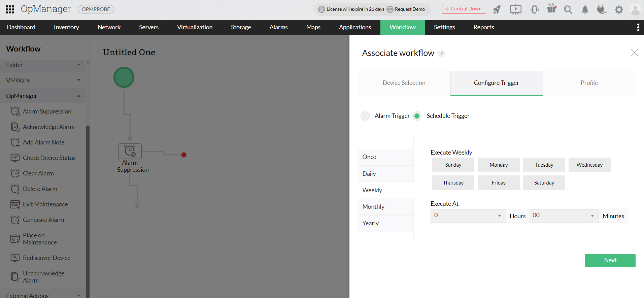
Task: Open the Hours dropdown
Action: point(468,216)
